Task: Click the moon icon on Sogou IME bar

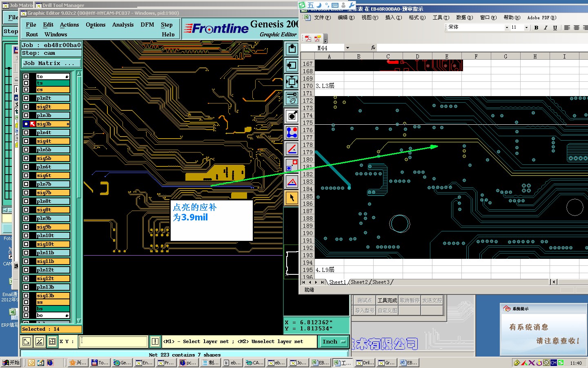Action: click(x=319, y=5)
